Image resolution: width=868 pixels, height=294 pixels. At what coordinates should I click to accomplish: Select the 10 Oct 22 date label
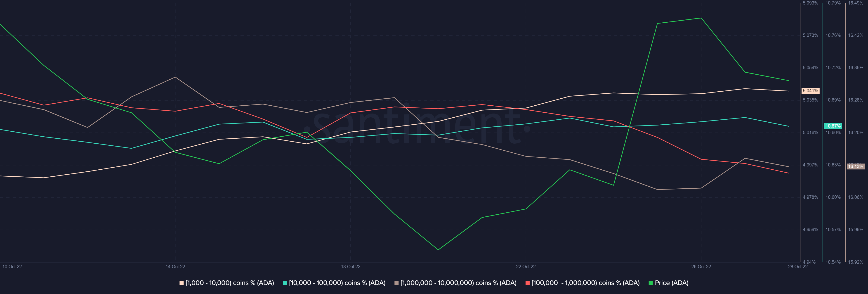pyautogui.click(x=12, y=267)
